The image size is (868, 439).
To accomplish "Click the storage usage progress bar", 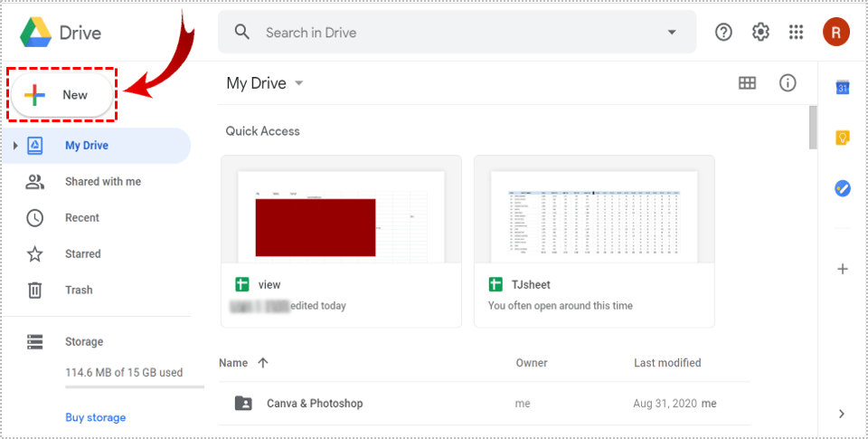I will (x=134, y=387).
